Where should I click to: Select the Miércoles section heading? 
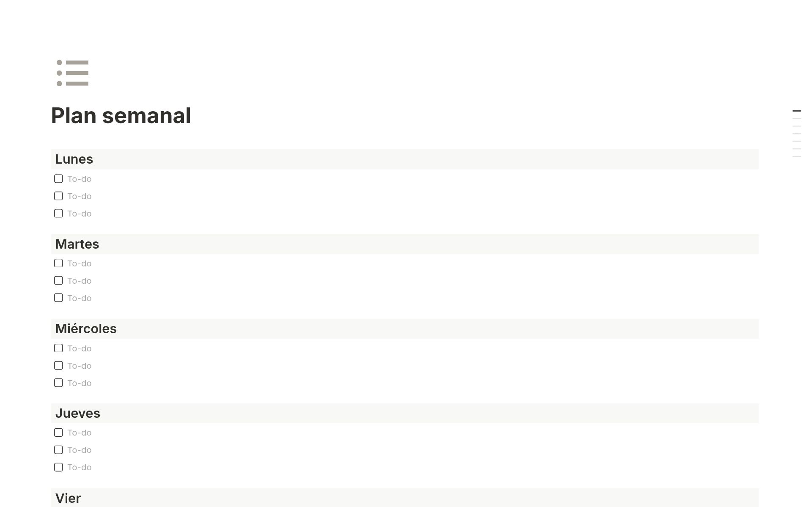(x=86, y=329)
